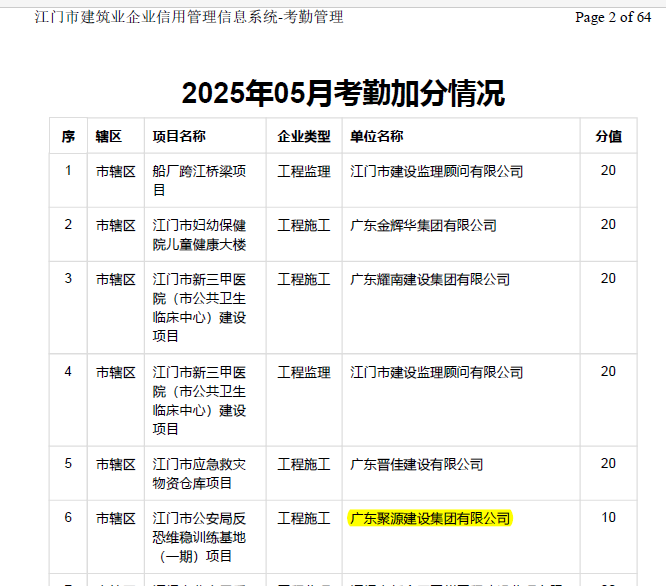
Task: Click the score 20 in row 2
Action: point(608,225)
